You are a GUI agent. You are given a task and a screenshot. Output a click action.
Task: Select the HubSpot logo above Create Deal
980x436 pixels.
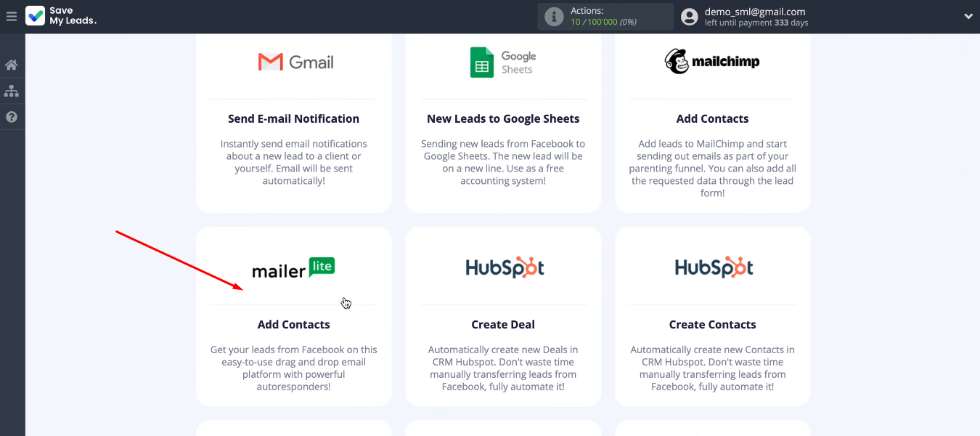[505, 268]
